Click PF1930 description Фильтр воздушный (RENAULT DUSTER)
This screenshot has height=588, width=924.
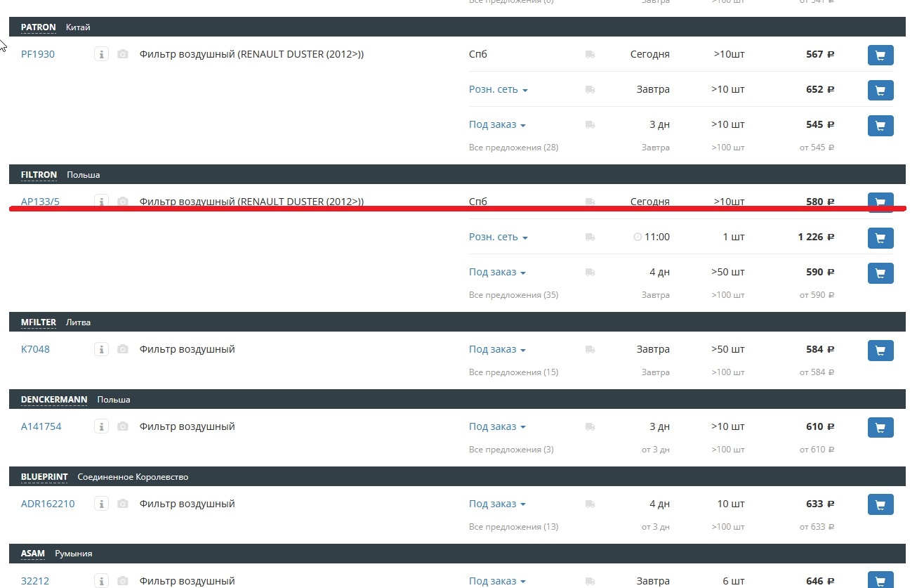[251, 54]
